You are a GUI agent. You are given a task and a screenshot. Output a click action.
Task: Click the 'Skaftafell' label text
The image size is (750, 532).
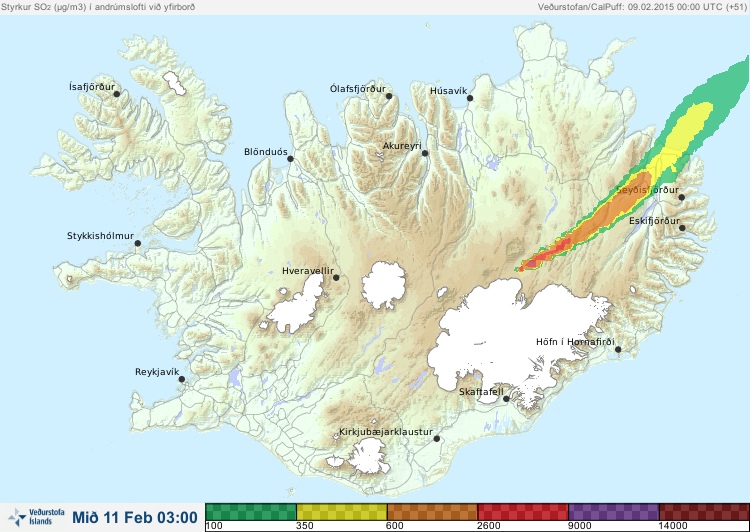click(x=481, y=392)
